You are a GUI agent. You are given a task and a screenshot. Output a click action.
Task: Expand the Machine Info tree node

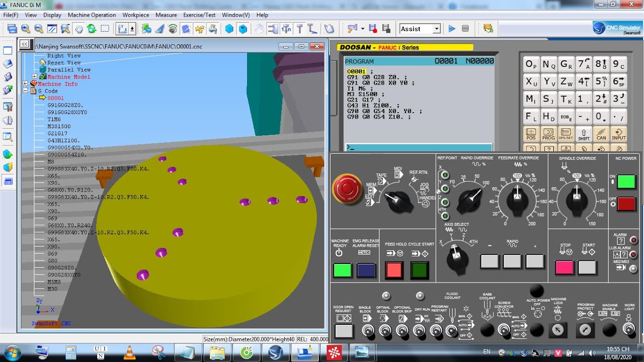pyautogui.click(x=25, y=84)
